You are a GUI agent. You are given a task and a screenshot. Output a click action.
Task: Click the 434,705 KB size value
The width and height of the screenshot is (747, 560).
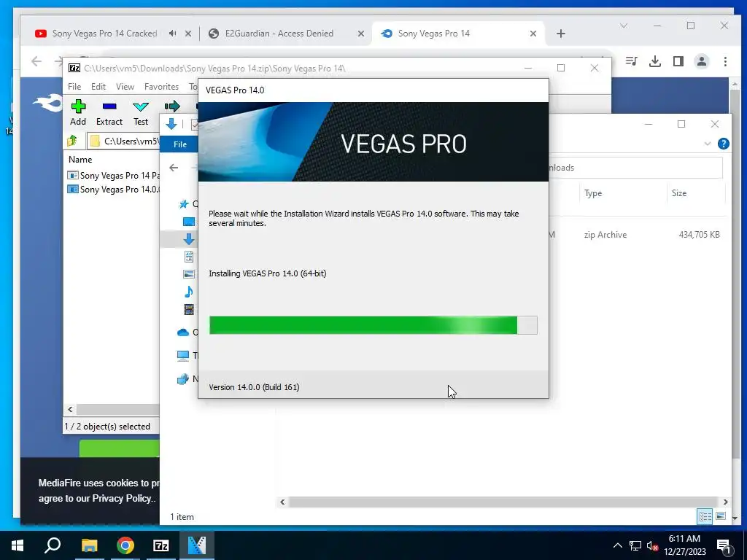point(699,235)
